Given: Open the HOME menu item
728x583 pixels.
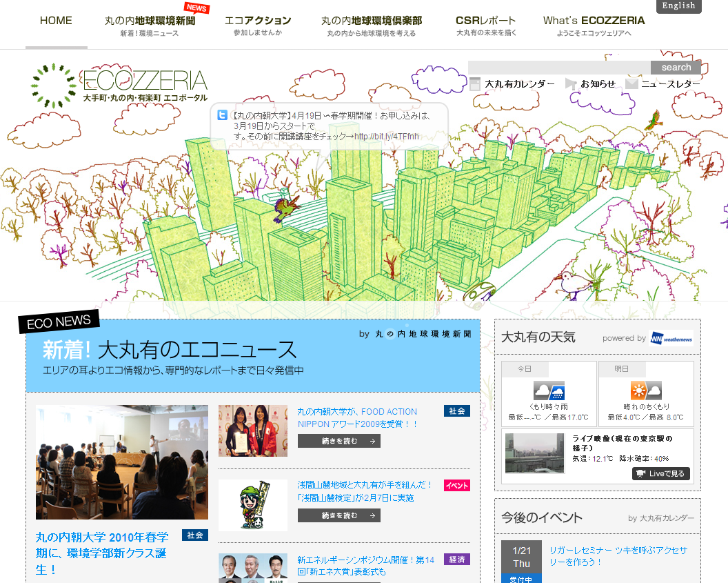Looking at the screenshot, I should (x=56, y=21).
